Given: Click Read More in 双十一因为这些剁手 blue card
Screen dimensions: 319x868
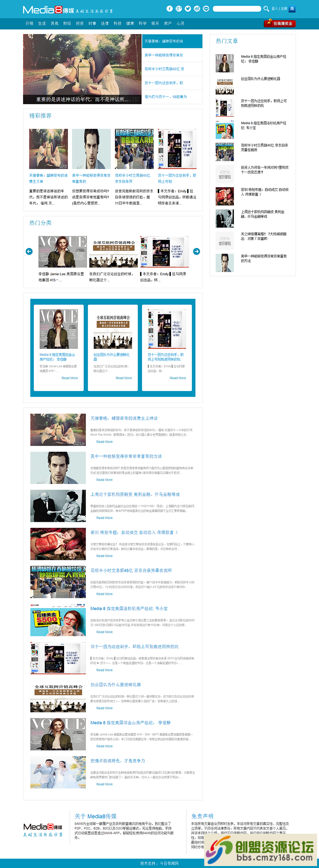Looking at the screenshot, I should (x=178, y=378).
